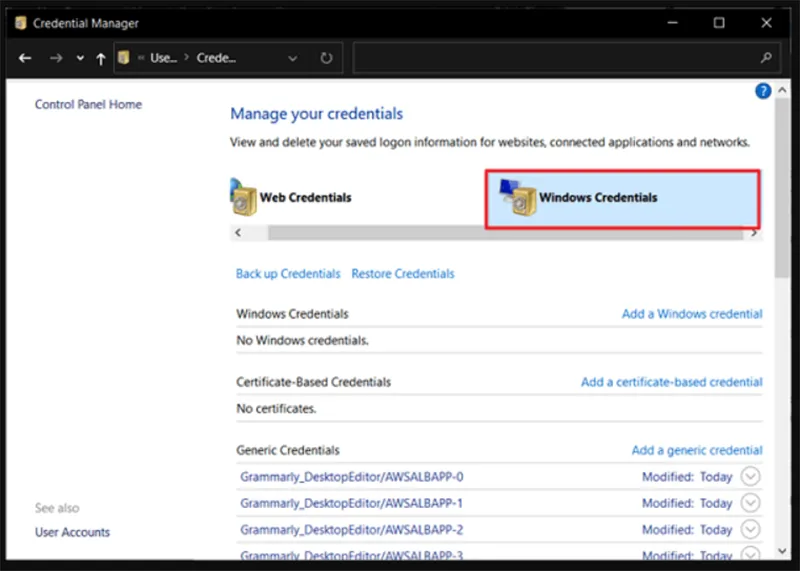
Task: Click the Windows Credentials safe icon
Action: (x=518, y=197)
